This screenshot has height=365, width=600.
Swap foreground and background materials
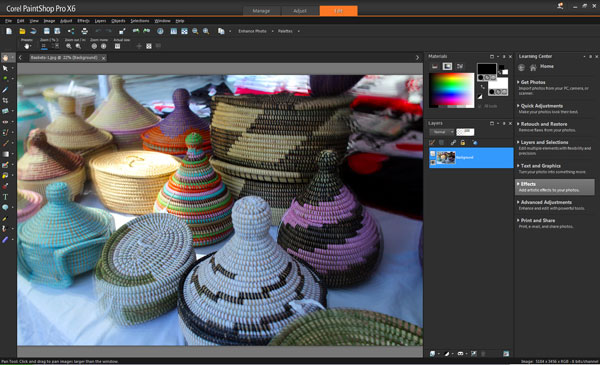[x=483, y=86]
